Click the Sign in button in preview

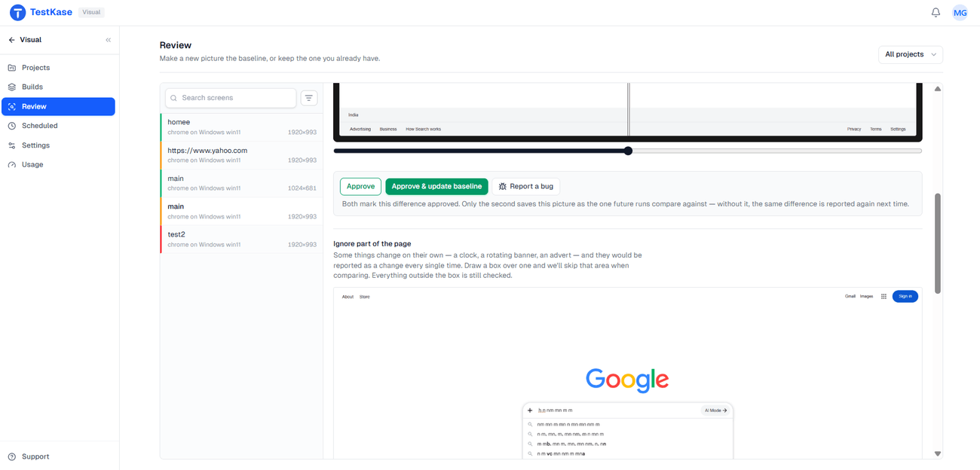905,297
